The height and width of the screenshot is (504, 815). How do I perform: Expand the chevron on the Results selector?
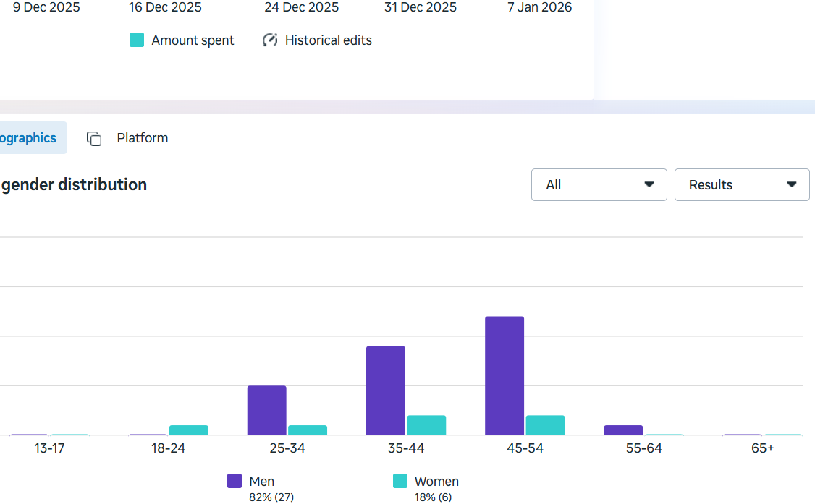tap(792, 184)
